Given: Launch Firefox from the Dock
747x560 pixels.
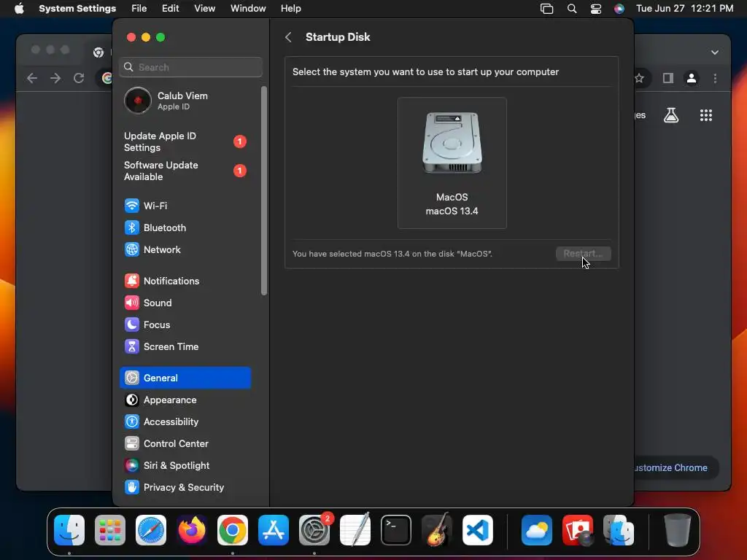Looking at the screenshot, I should click(192, 530).
